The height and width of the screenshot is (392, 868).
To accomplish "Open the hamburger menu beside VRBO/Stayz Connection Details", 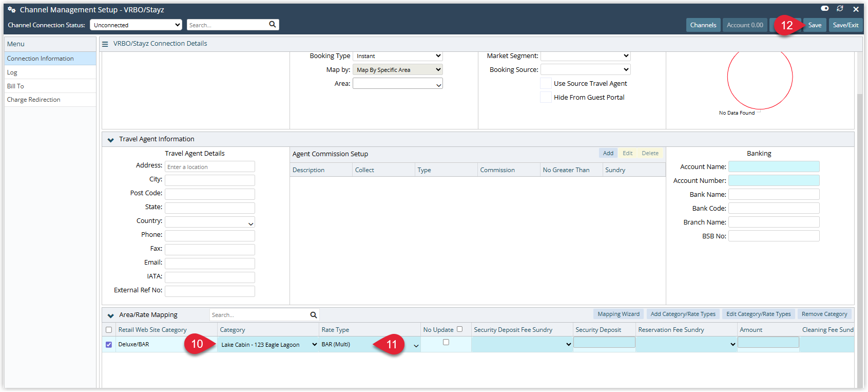I will tap(105, 44).
